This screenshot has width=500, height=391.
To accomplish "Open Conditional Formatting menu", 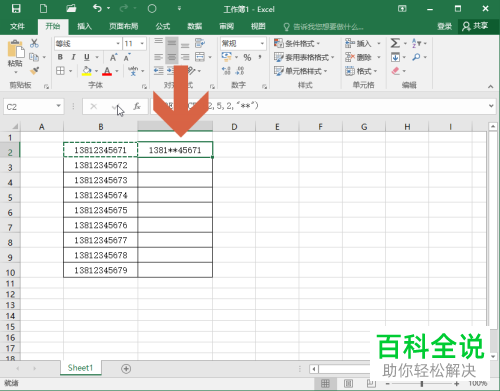I will pos(297,43).
